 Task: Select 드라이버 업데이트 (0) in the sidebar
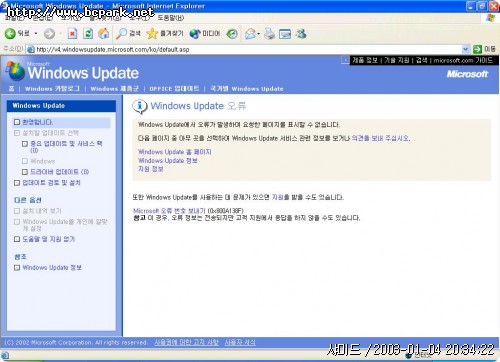click(x=59, y=172)
